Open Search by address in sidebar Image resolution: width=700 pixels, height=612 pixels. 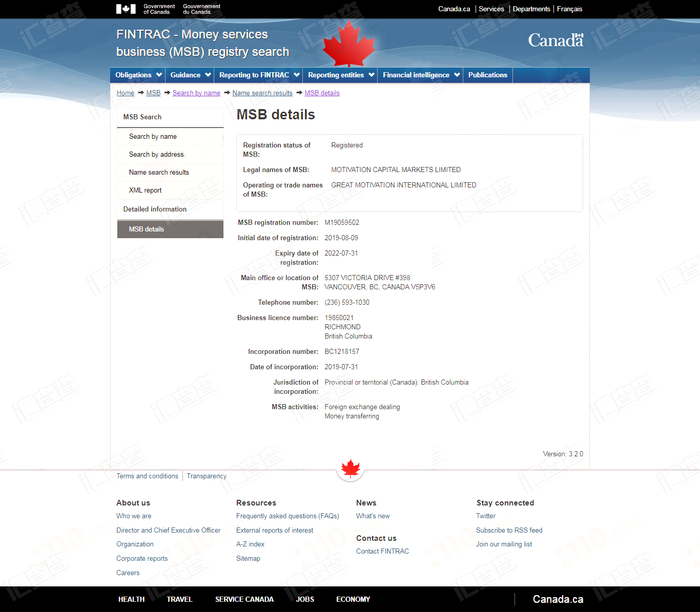[156, 155]
